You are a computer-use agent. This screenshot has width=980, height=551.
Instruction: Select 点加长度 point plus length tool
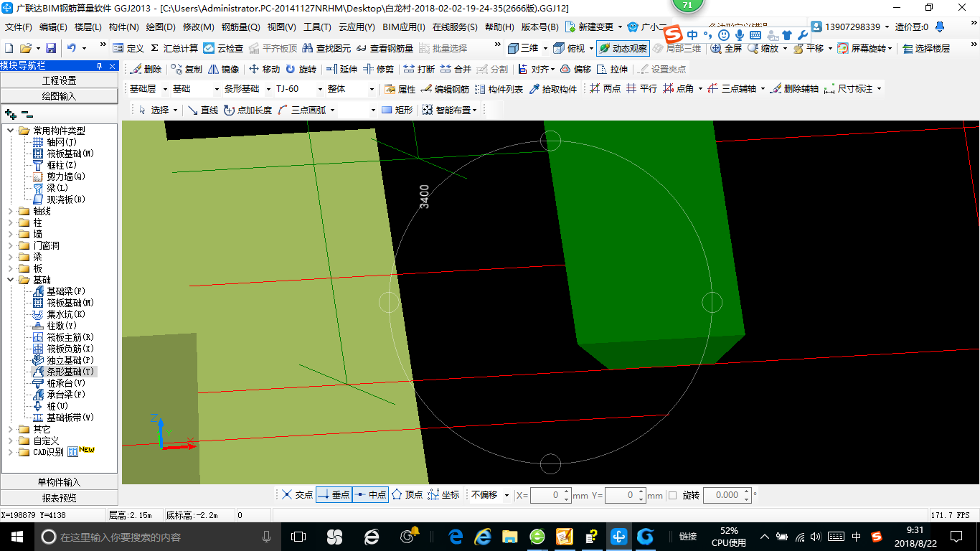248,110
